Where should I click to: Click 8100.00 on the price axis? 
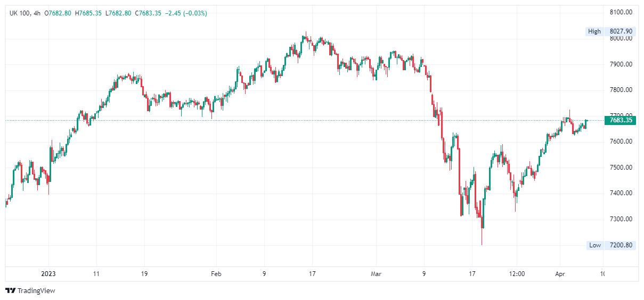click(621, 12)
